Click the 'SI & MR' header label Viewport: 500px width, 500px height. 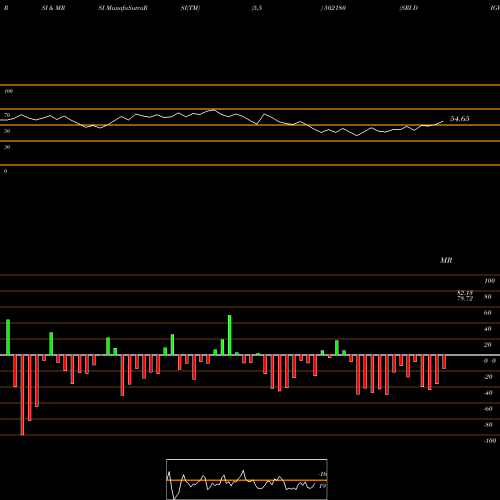(53, 8)
